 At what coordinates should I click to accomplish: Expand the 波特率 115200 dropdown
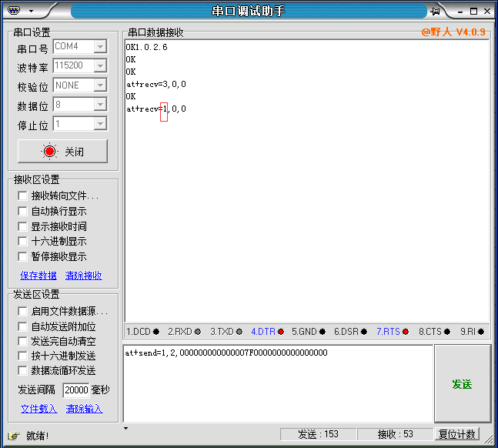coord(100,65)
